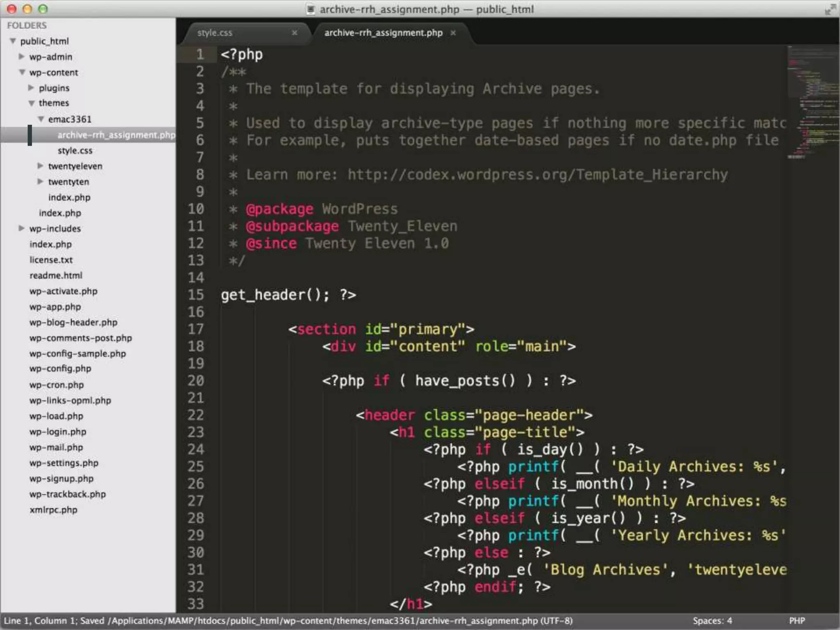Expand the plugins folder
The width and height of the screenshot is (840, 630).
pos(31,88)
